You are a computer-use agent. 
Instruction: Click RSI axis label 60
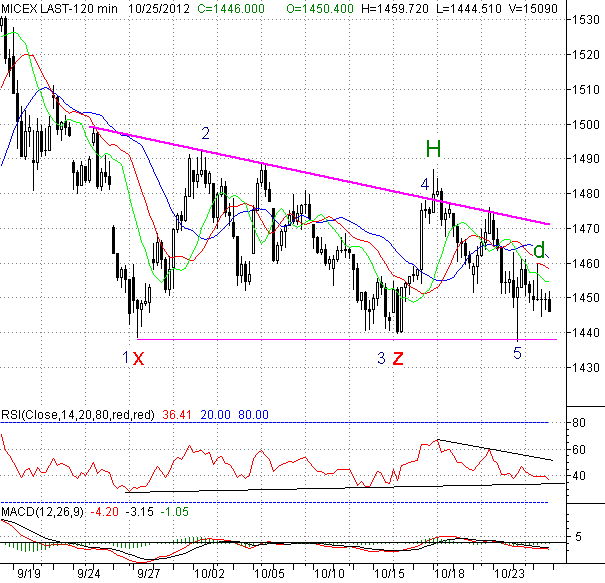[x=579, y=450]
